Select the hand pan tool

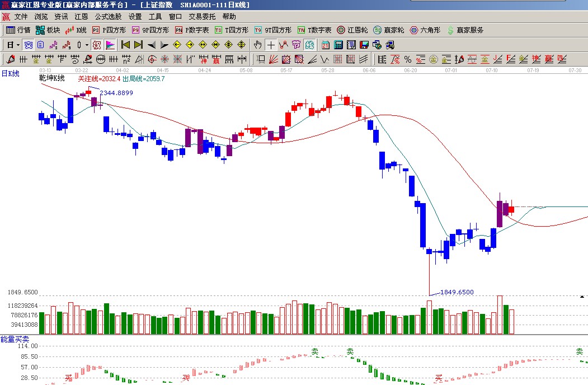258,45
